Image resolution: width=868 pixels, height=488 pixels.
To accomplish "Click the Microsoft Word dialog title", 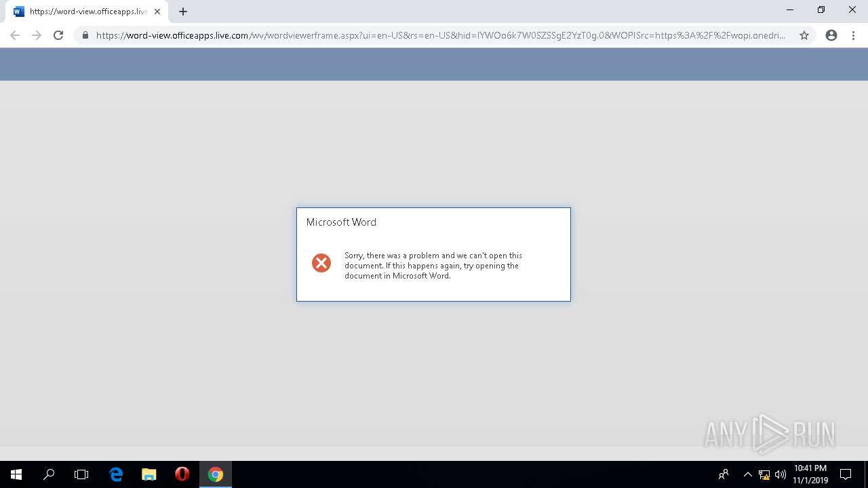I will [341, 222].
